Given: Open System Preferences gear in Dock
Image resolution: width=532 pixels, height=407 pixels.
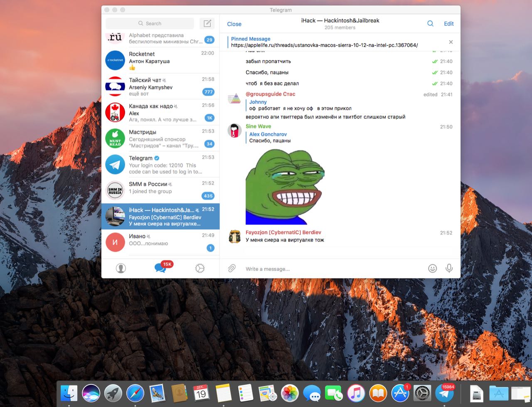Looking at the screenshot, I should pyautogui.click(x=422, y=393).
